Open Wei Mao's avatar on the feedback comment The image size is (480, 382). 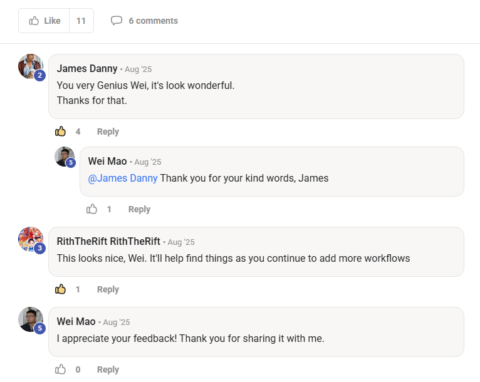click(31, 319)
